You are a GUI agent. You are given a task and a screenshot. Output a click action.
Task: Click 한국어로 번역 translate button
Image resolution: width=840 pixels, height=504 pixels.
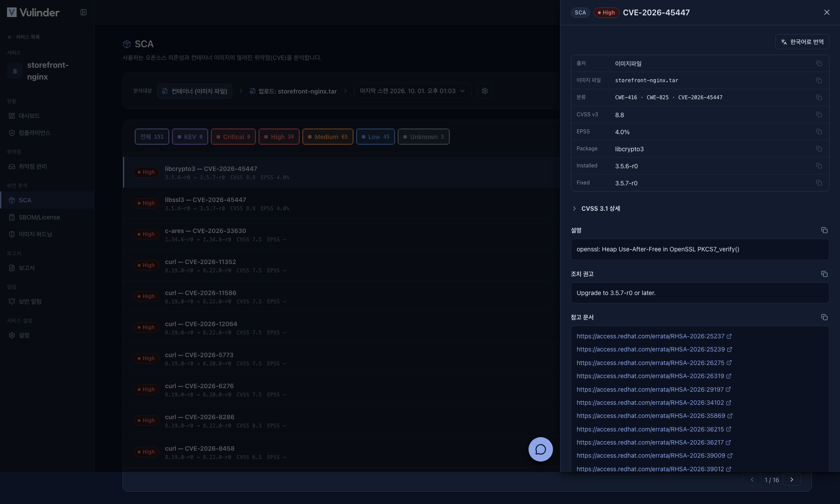(x=802, y=42)
